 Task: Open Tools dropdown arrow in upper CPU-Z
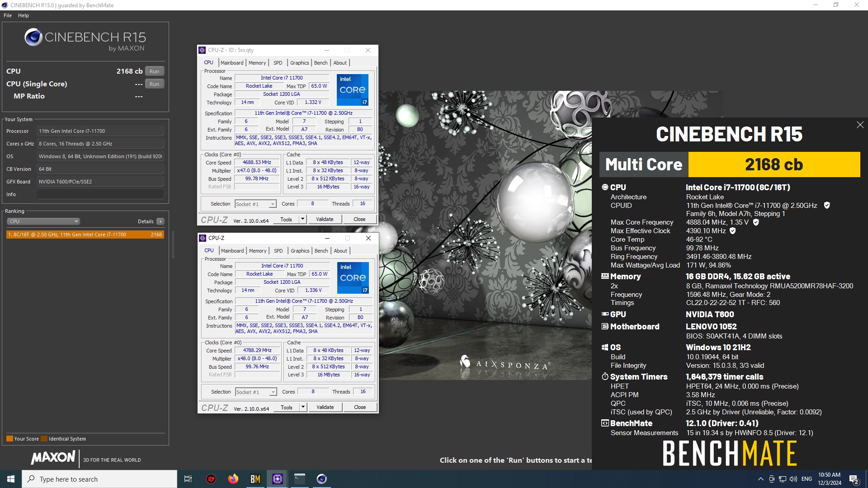(302, 219)
